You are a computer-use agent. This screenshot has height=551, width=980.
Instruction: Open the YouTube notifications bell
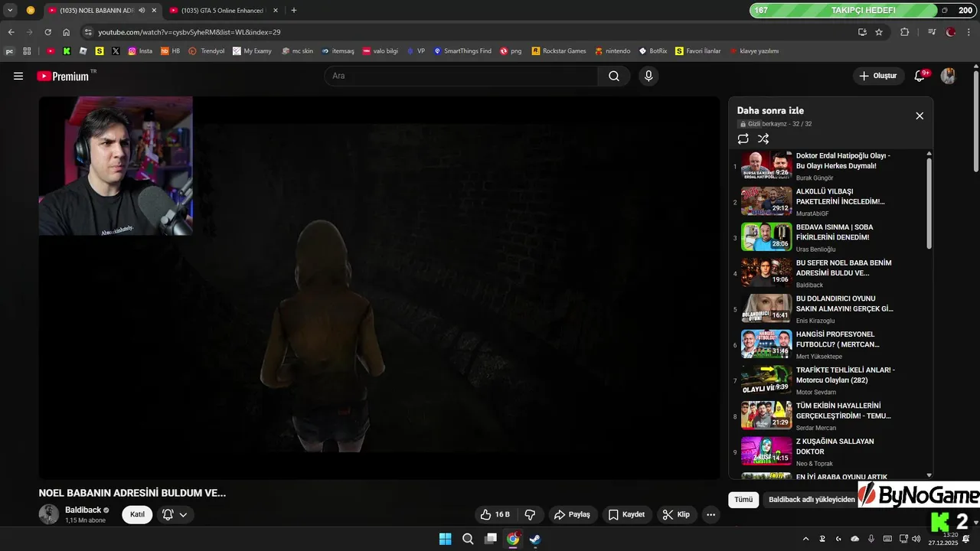[x=920, y=76]
